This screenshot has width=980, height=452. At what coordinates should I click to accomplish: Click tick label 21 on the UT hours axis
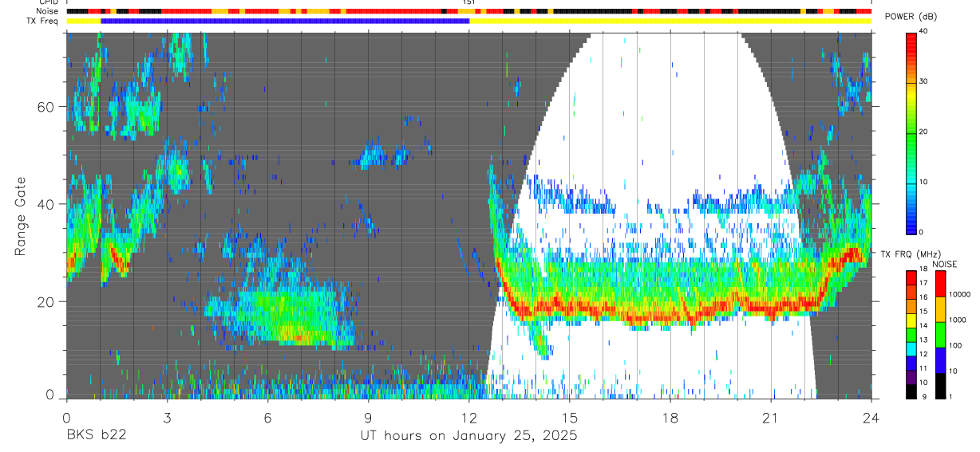pos(771,418)
